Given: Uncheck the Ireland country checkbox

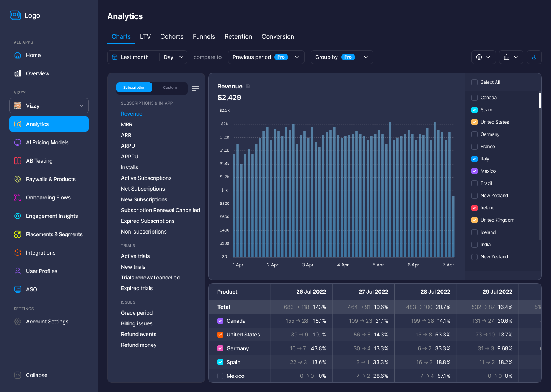Looking at the screenshot, I should click(474, 208).
